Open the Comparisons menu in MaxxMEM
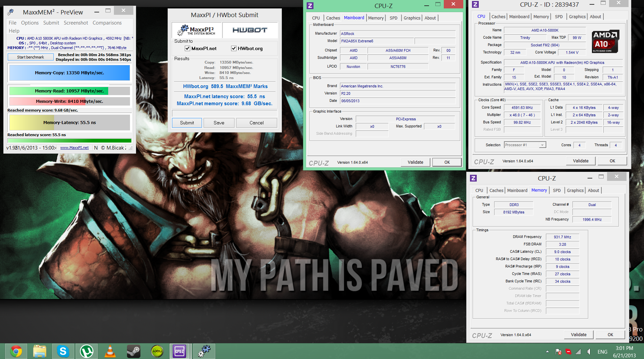The height and width of the screenshot is (359, 644). [x=107, y=23]
